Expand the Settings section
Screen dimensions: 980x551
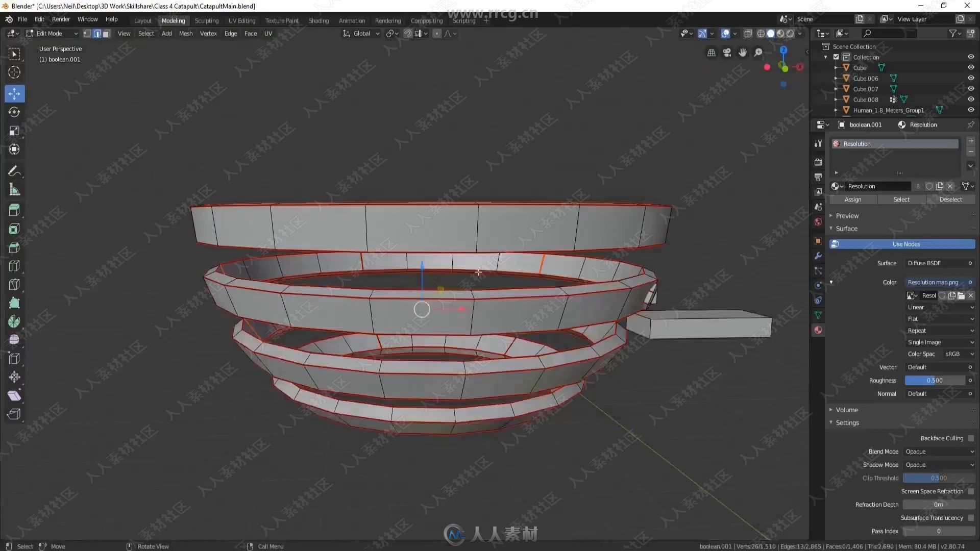tap(847, 422)
